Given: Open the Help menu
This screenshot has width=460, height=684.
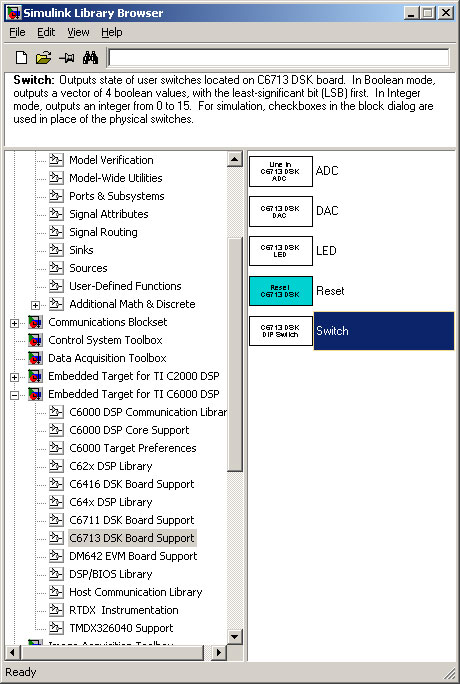Looking at the screenshot, I should coord(112,32).
